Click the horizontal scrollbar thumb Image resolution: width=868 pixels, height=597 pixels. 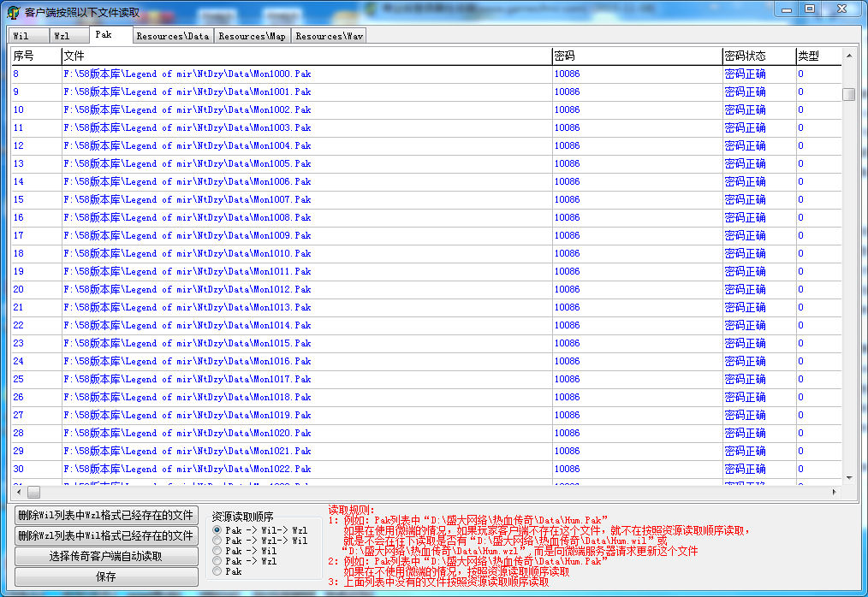click(33, 492)
